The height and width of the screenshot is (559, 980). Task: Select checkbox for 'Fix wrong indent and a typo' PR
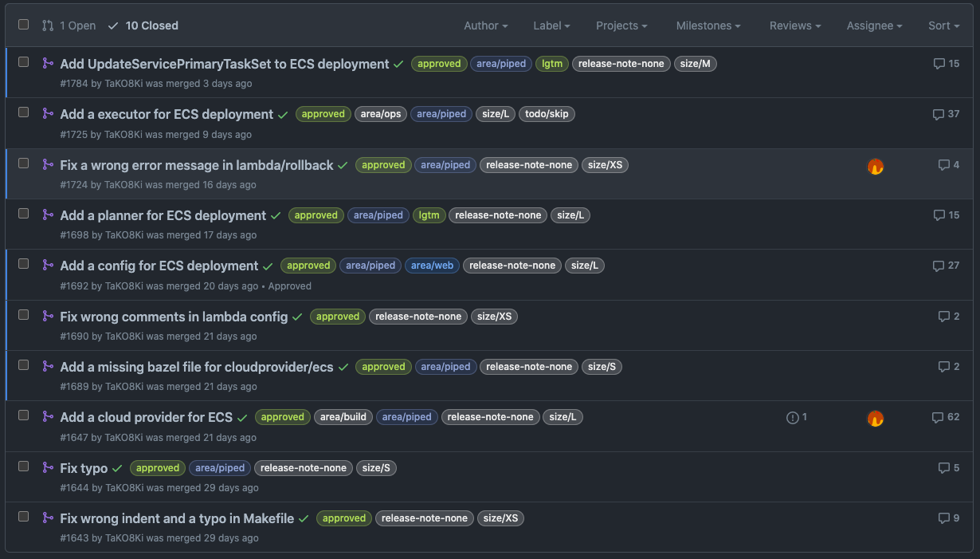point(24,517)
